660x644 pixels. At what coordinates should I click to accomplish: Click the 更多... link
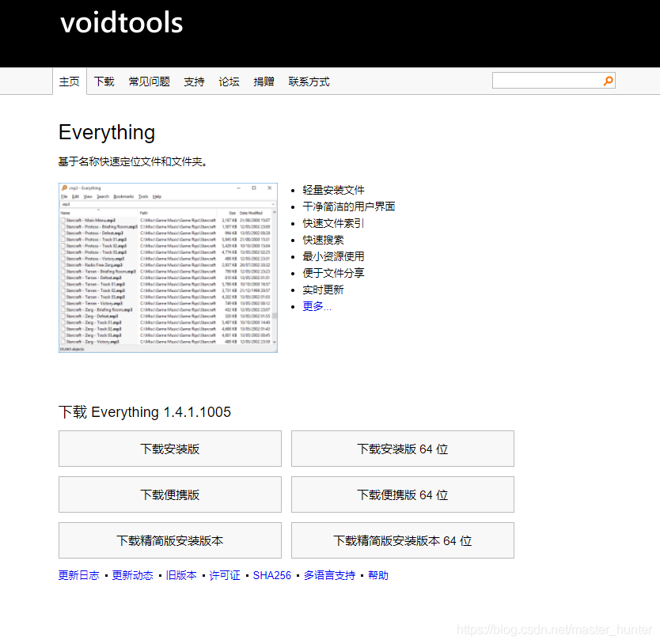317,306
